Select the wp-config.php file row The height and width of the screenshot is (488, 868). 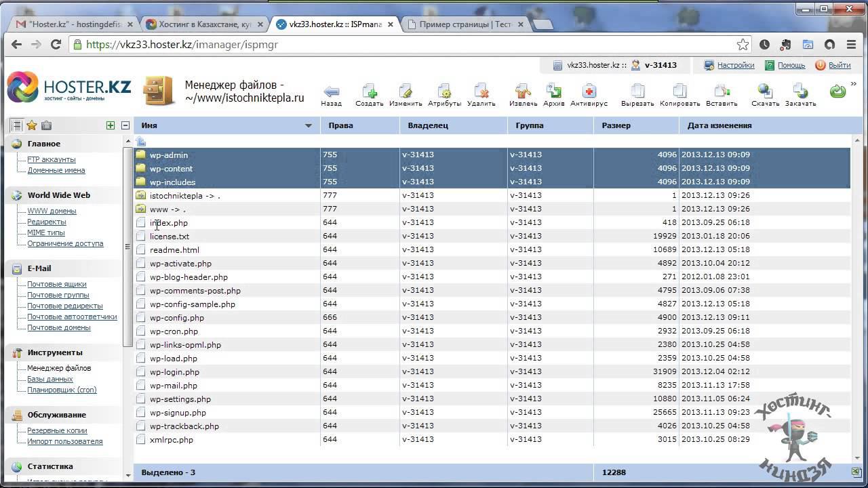pos(177,318)
